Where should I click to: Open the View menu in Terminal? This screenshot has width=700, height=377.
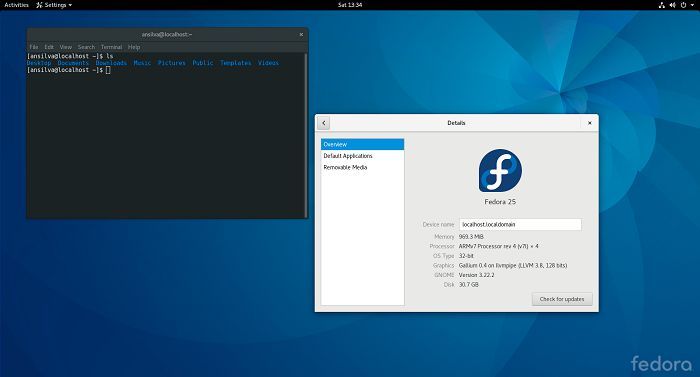click(66, 47)
